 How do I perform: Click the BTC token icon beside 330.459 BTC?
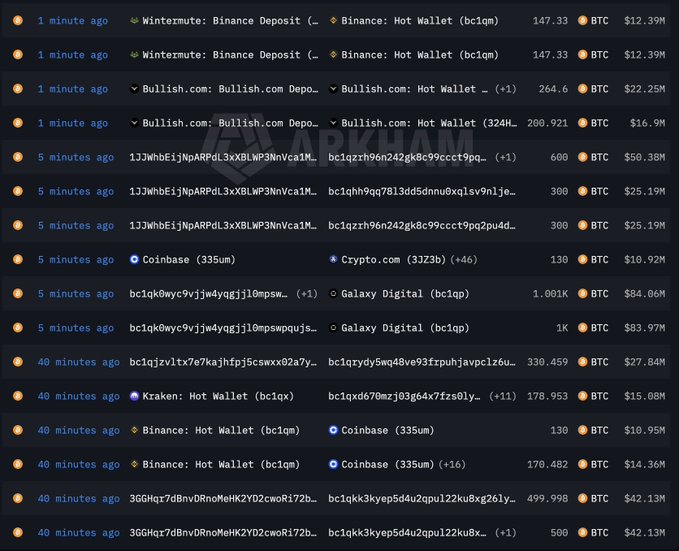click(x=583, y=362)
